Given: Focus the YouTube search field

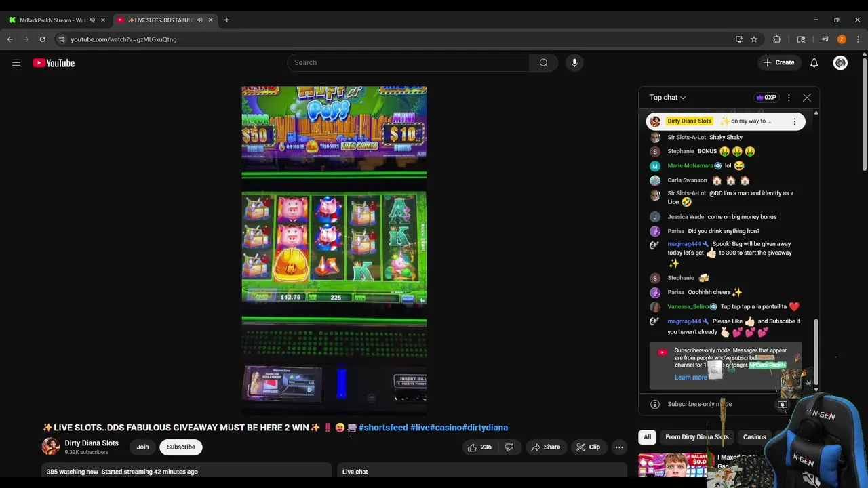Looking at the screenshot, I should pyautogui.click(x=408, y=62).
